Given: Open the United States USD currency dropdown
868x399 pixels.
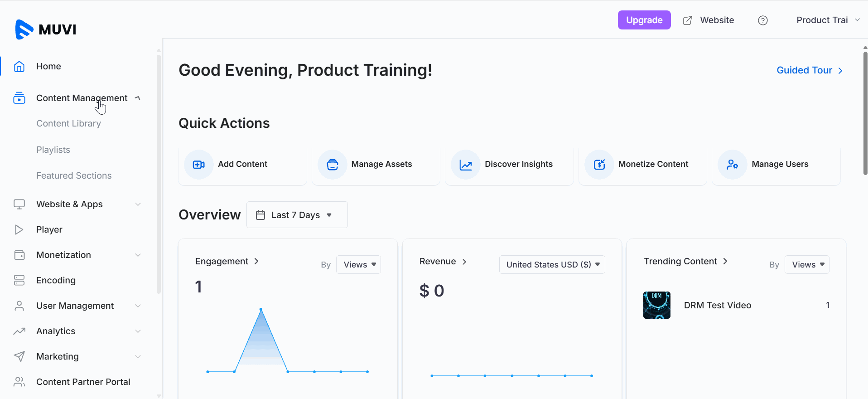Looking at the screenshot, I should tap(552, 265).
